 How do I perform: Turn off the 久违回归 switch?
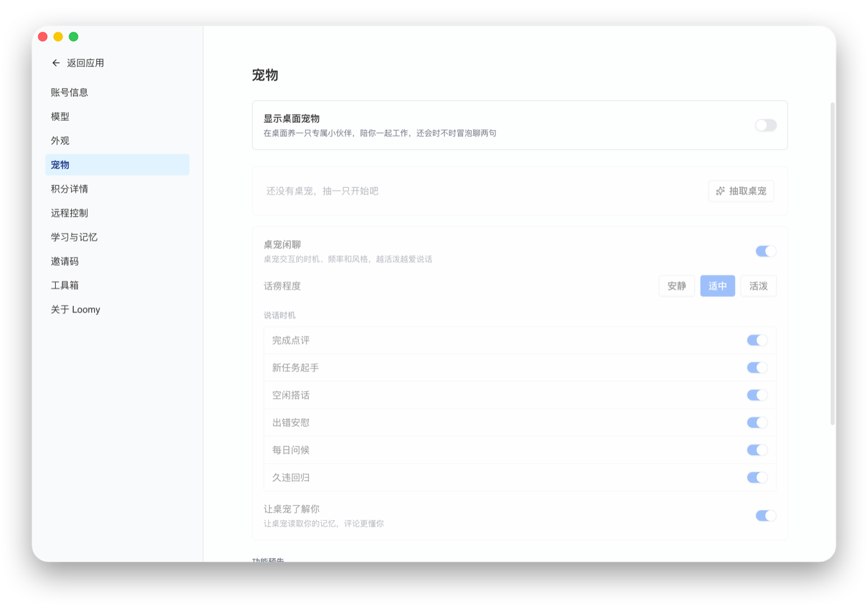pyautogui.click(x=757, y=477)
